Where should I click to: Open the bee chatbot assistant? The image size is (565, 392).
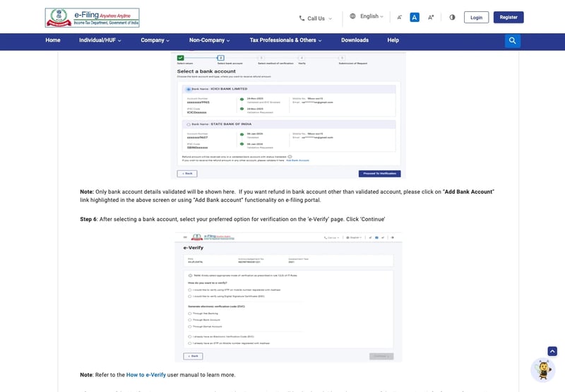543,369
